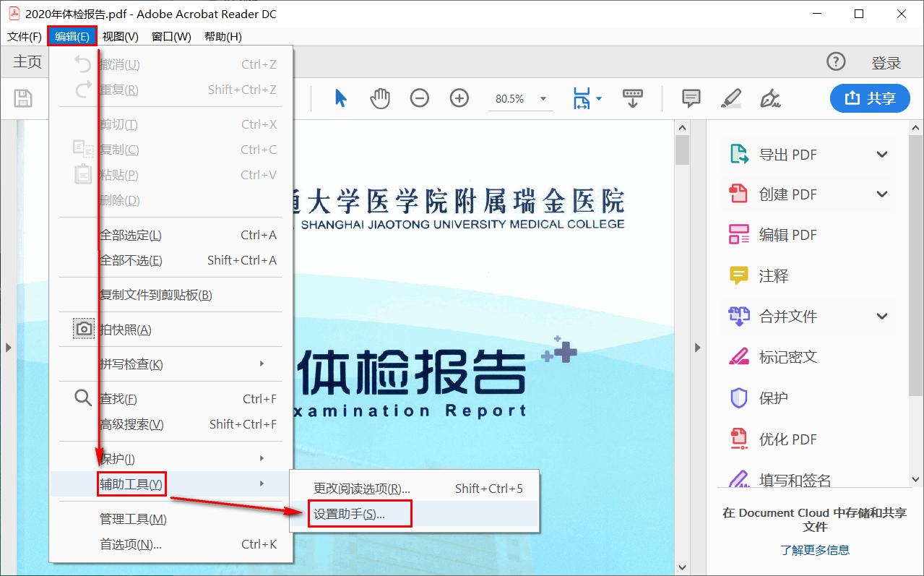Select 辅助工具(Y) menu entry

(x=170, y=483)
